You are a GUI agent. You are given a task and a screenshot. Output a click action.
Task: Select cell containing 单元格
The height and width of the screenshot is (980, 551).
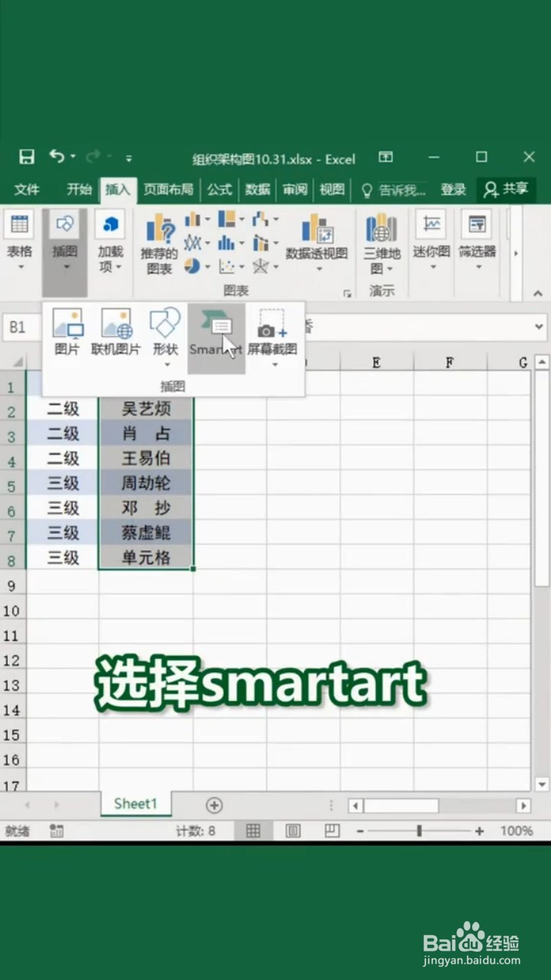click(x=146, y=557)
